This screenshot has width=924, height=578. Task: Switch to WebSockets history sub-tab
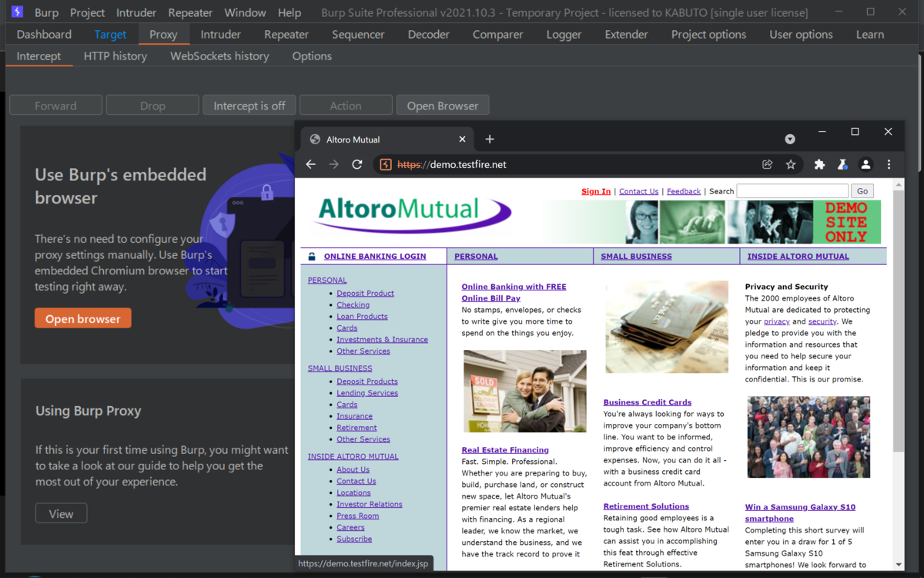coord(219,56)
